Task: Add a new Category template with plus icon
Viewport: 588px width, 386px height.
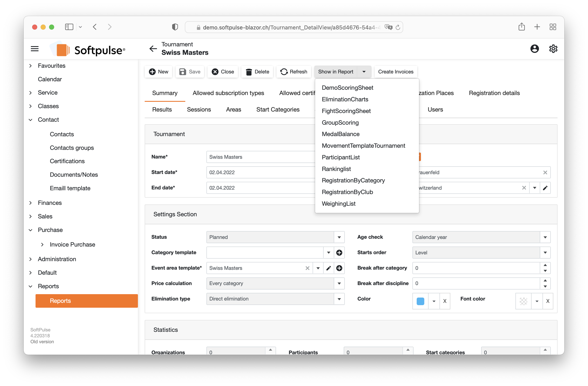Action: click(339, 252)
